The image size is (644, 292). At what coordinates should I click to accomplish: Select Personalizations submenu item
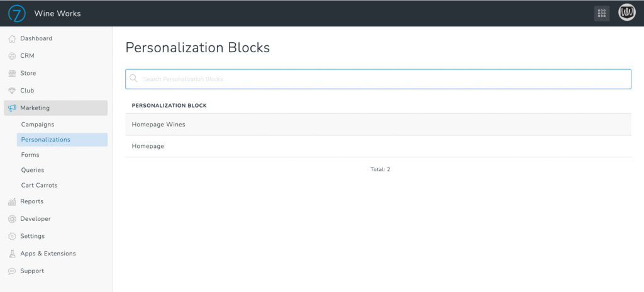tap(62, 140)
